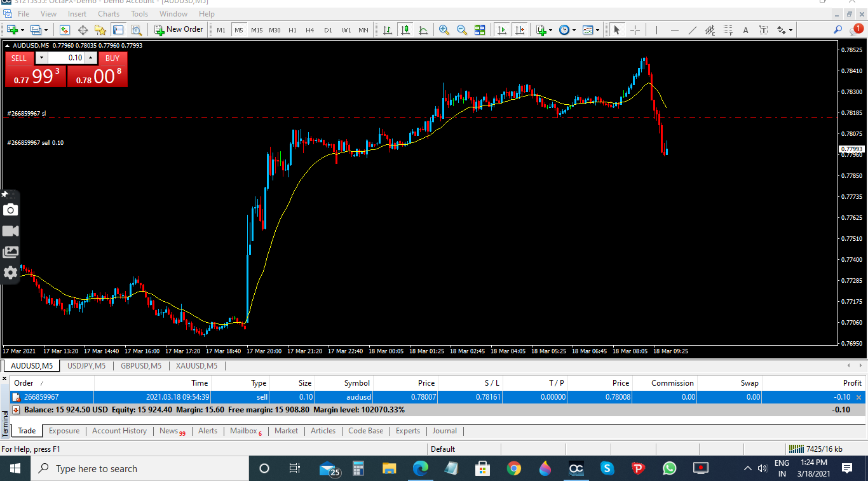Select the Fibonacci Retracement tool
Viewport: 868px width, 481px height.
[728, 30]
